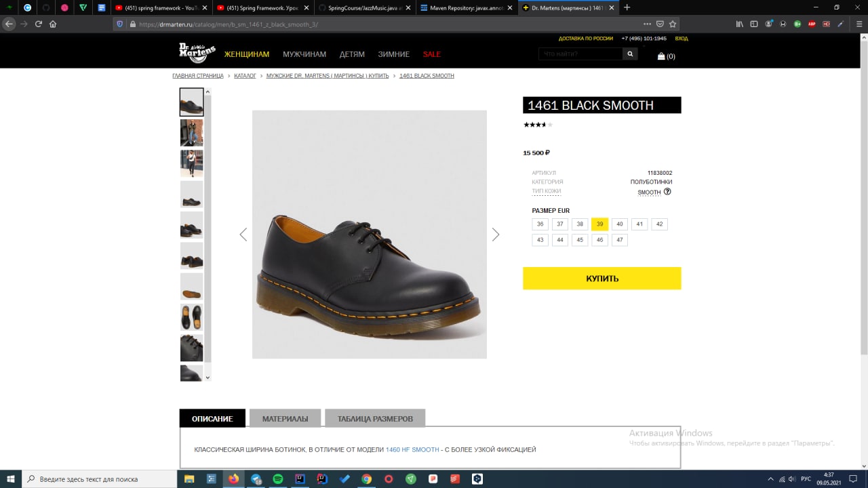This screenshot has width=868, height=488.
Task: Select size 42
Action: (x=659, y=224)
